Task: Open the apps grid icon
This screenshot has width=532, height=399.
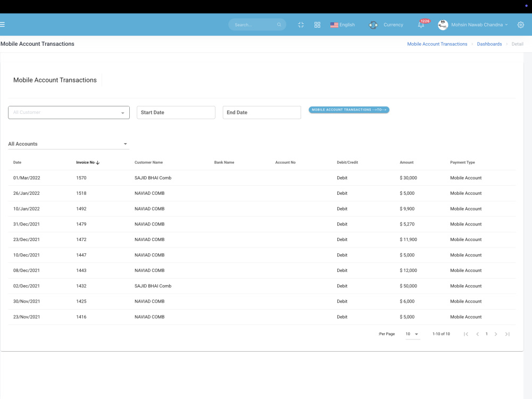Action: click(x=317, y=25)
